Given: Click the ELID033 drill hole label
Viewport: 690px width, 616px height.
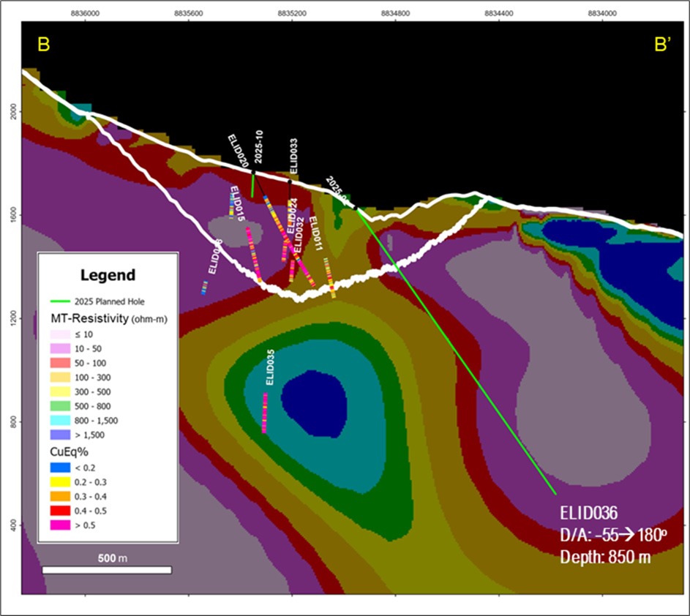Looking at the screenshot, I should [293, 157].
